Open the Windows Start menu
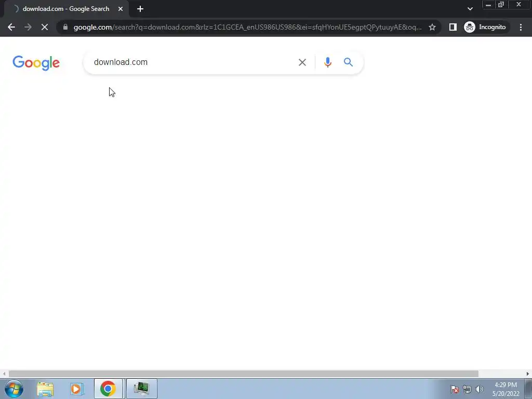The height and width of the screenshot is (399, 532). click(x=14, y=389)
